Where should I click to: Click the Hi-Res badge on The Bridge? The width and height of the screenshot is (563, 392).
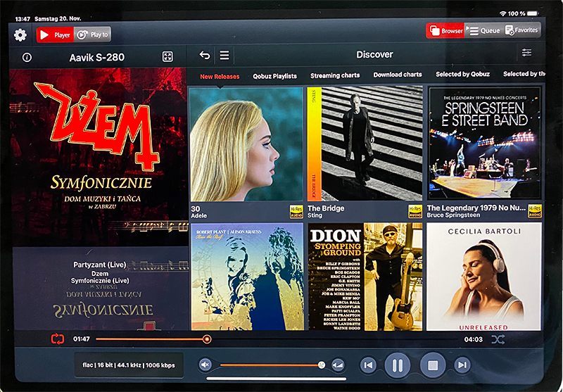[x=415, y=211]
